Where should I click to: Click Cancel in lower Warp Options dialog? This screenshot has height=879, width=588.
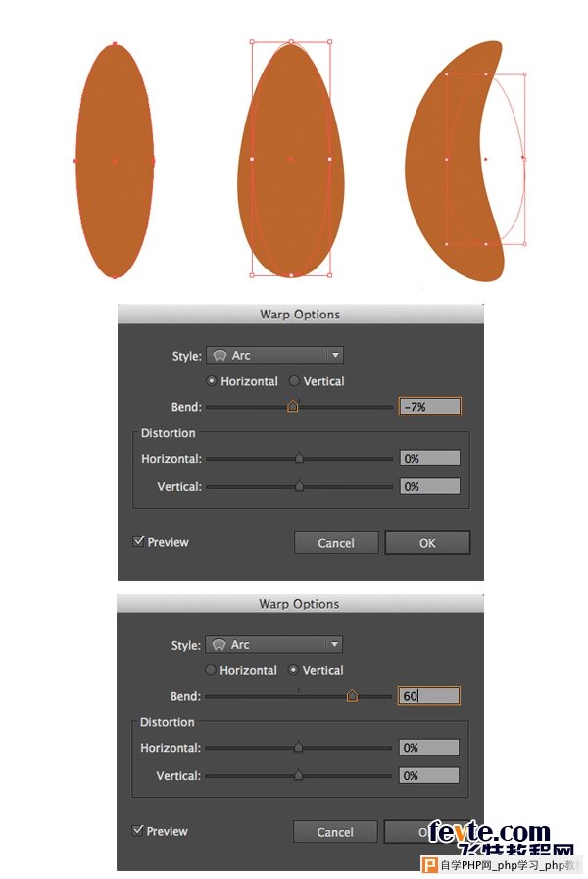point(335,832)
